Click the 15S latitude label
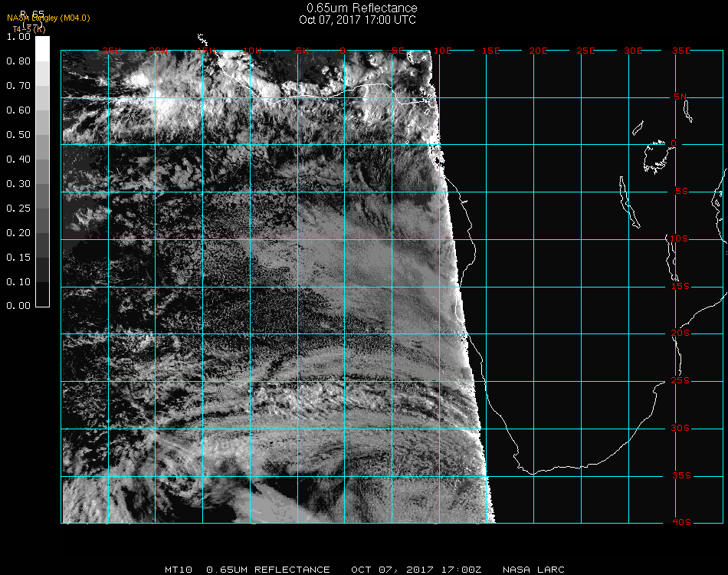 (x=680, y=286)
